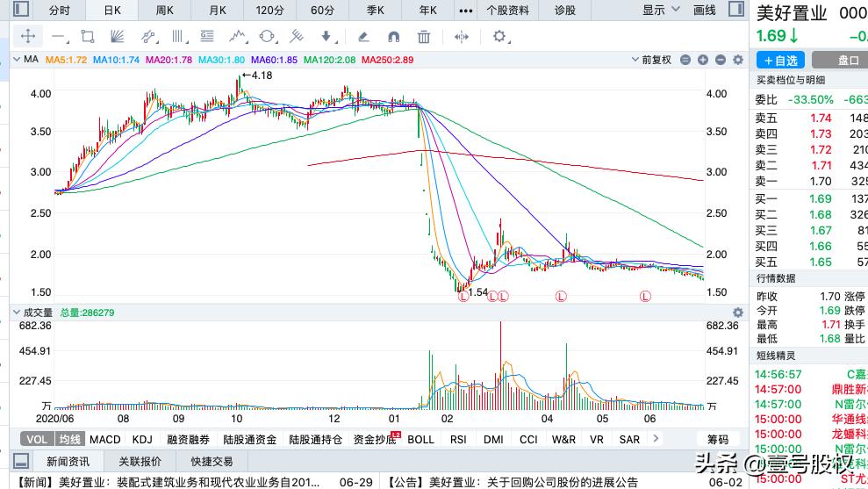The image size is (868, 489).
Task: Select the Gann fan lines tool
Action: [x=117, y=37]
